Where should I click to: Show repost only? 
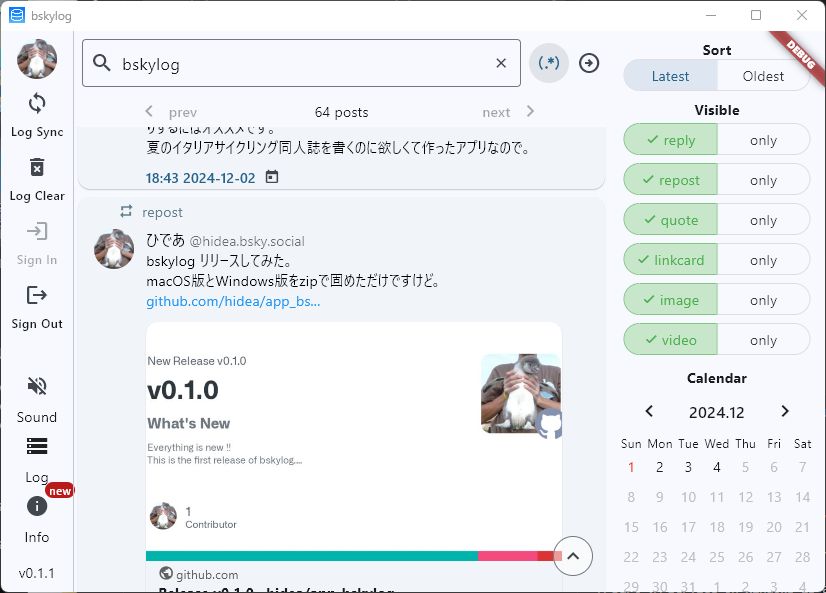pos(763,180)
